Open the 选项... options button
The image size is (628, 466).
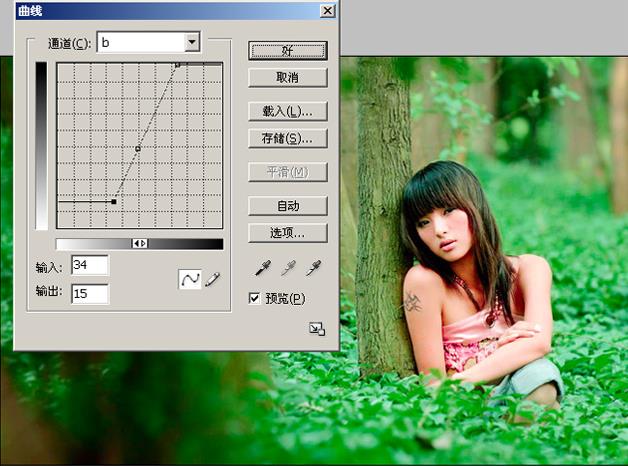tap(288, 233)
